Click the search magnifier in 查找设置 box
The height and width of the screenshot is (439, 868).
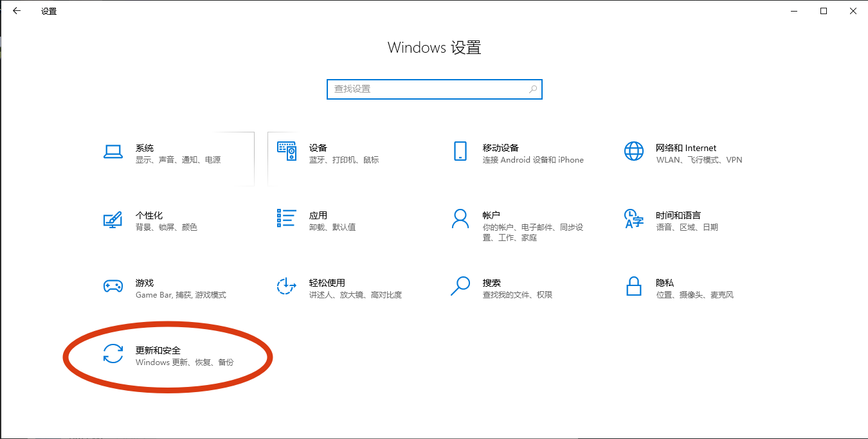coord(533,89)
